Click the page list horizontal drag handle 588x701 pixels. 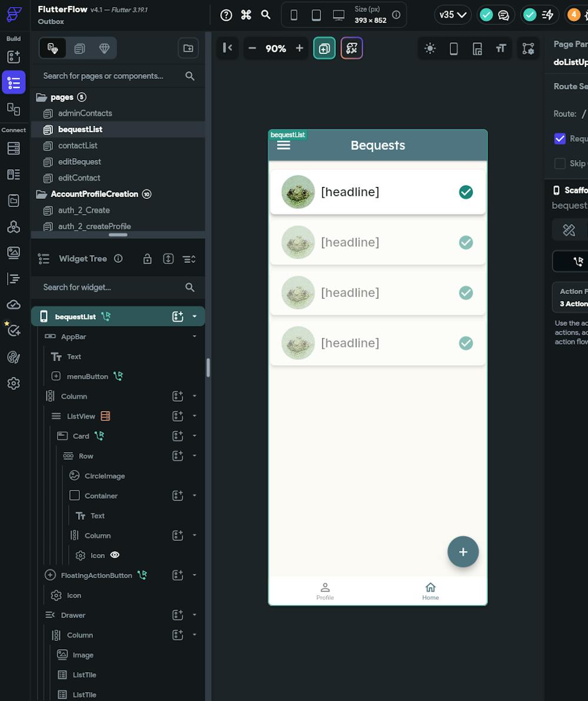coord(118,235)
